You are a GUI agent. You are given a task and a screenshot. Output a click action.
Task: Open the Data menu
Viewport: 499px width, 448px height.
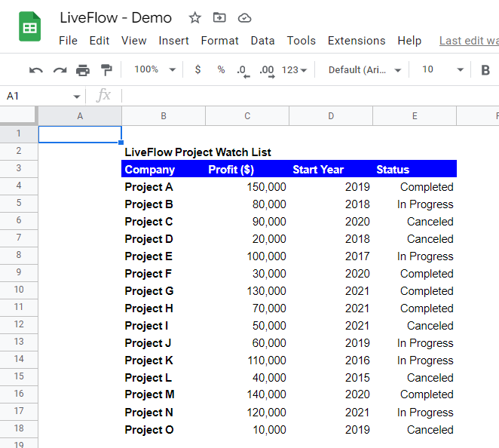pos(262,41)
